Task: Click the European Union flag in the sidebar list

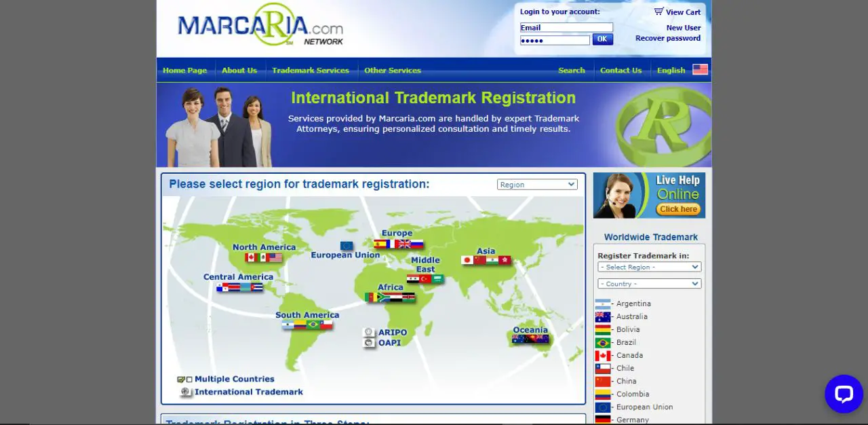Action: (x=603, y=407)
